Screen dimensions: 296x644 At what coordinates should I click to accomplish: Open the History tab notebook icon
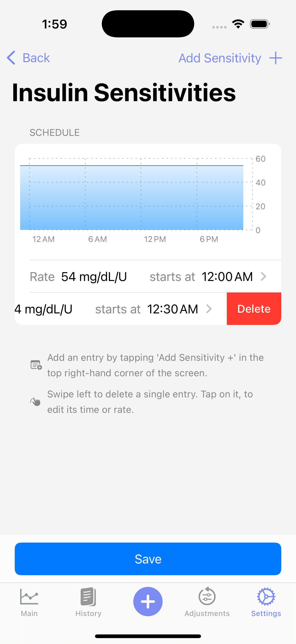click(x=88, y=597)
